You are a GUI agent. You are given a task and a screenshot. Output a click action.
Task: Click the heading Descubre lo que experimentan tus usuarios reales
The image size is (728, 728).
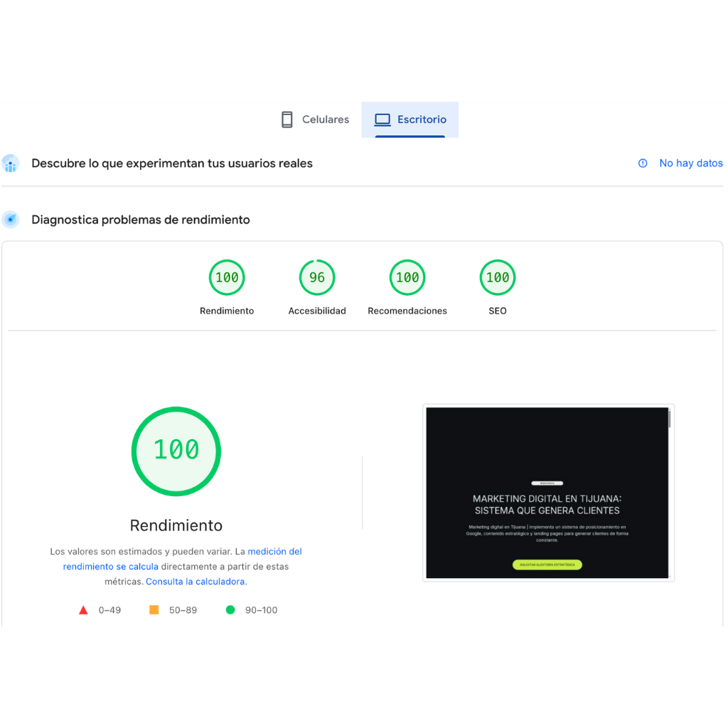[x=172, y=164]
